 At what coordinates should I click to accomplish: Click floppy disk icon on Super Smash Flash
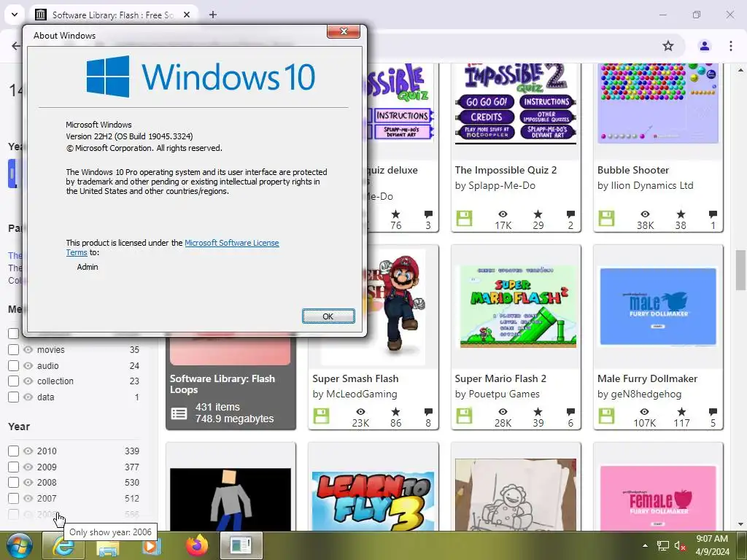coord(321,416)
